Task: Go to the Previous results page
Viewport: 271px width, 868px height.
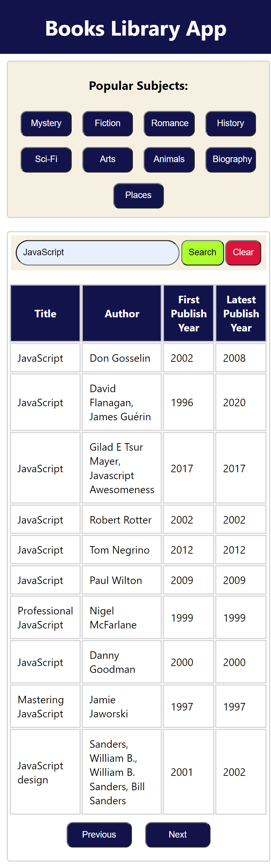Action: coord(99,835)
